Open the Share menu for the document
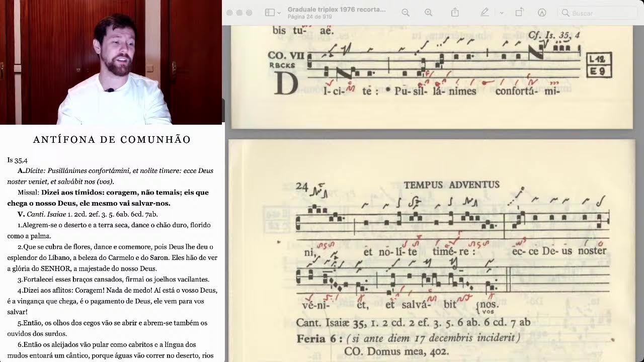 click(x=455, y=13)
